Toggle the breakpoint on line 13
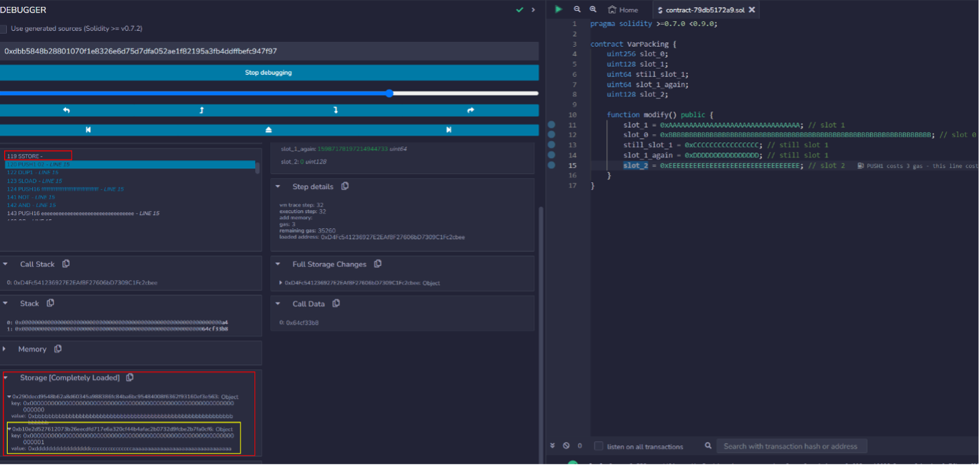980x466 pixels. pyautogui.click(x=551, y=145)
